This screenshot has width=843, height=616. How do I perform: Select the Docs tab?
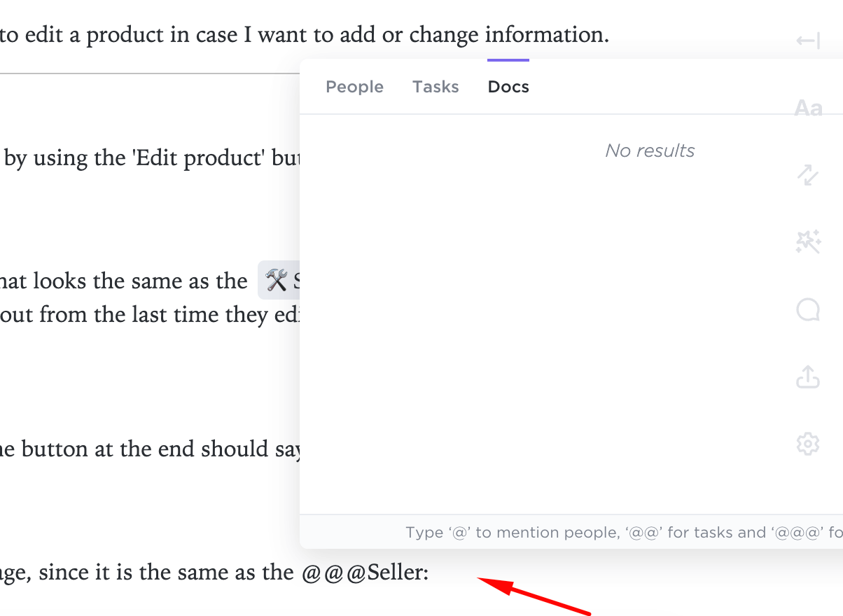[508, 87]
